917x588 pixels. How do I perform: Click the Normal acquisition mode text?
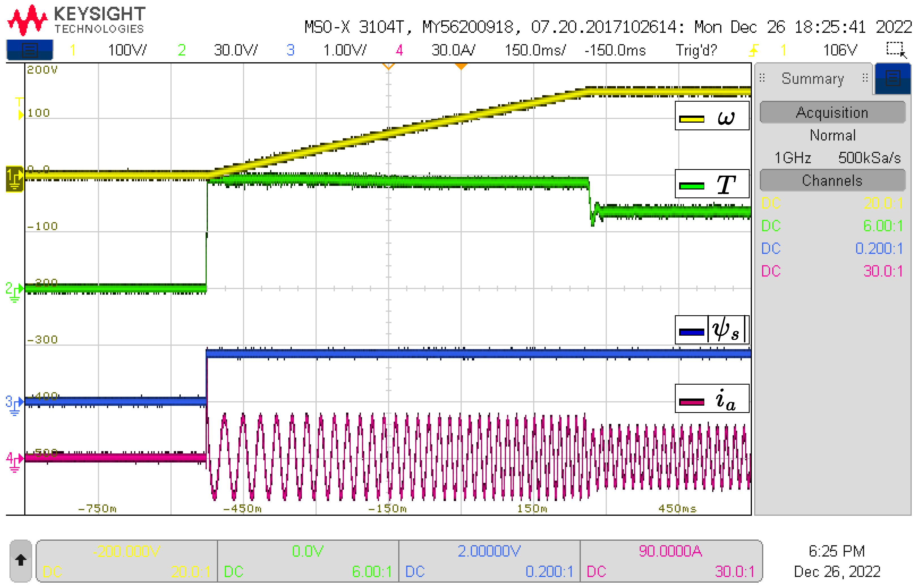(x=833, y=135)
